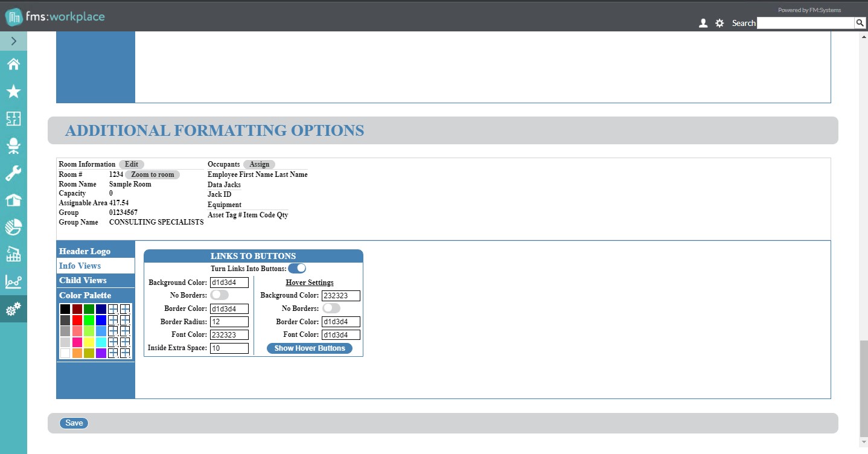Open the Home icon in sidebar
This screenshot has width=868, height=454.
[x=13, y=65]
